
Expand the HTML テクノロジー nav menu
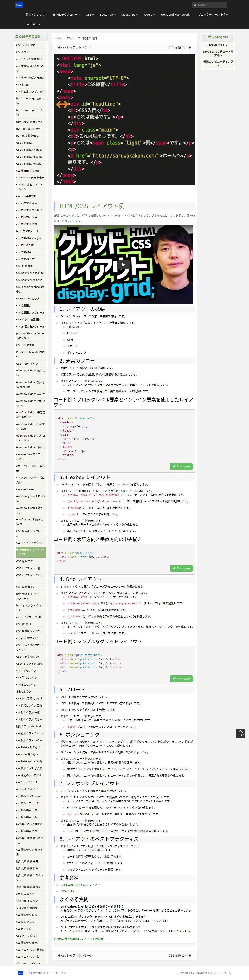[66, 15]
